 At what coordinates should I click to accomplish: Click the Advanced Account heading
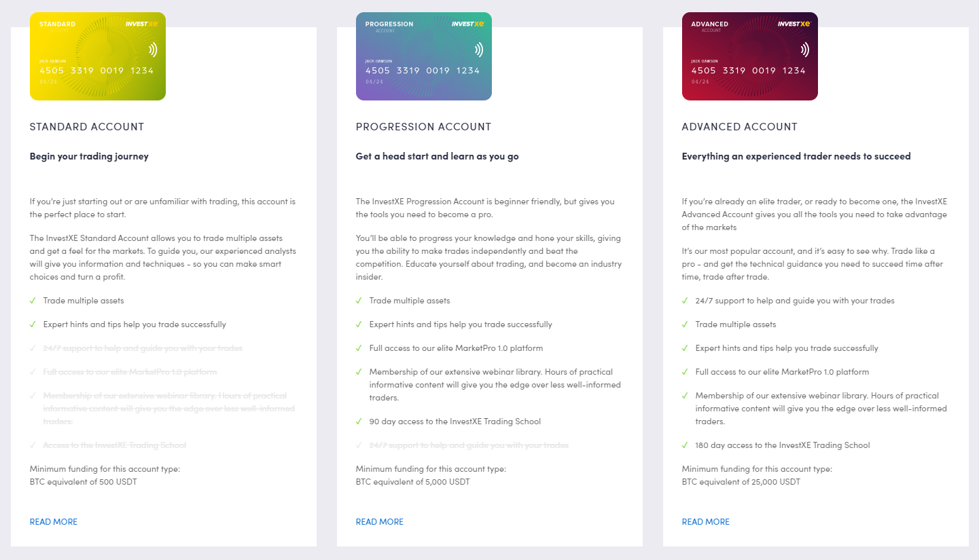click(x=740, y=127)
